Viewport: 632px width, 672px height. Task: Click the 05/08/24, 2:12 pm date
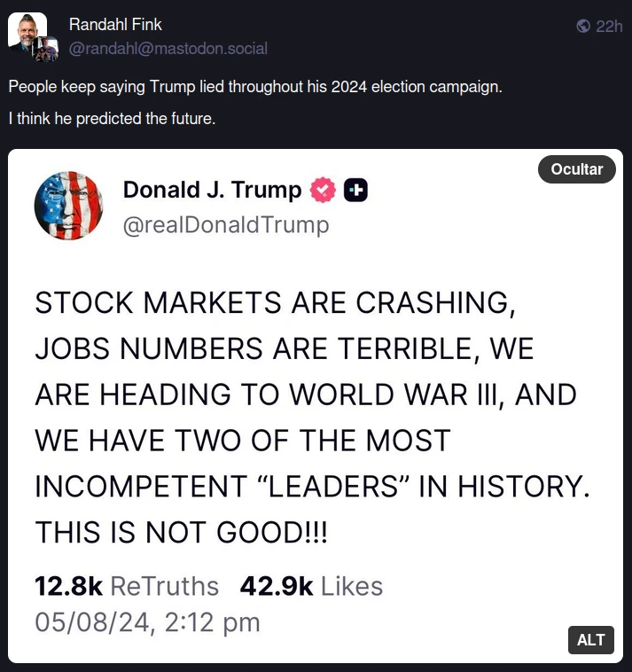(x=147, y=621)
